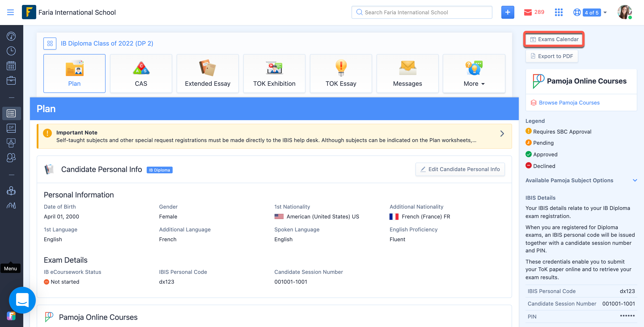This screenshot has height=327, width=644.
Task: Click the Pending legend item
Action: (x=540, y=143)
